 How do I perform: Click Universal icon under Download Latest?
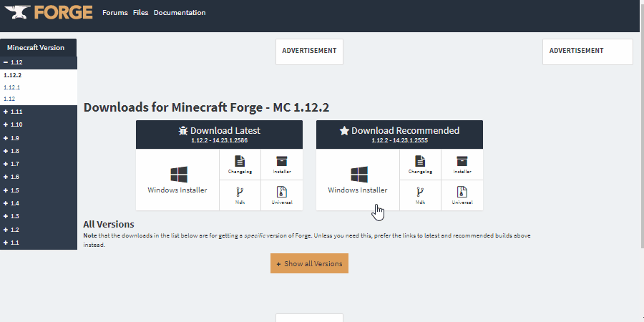282,195
